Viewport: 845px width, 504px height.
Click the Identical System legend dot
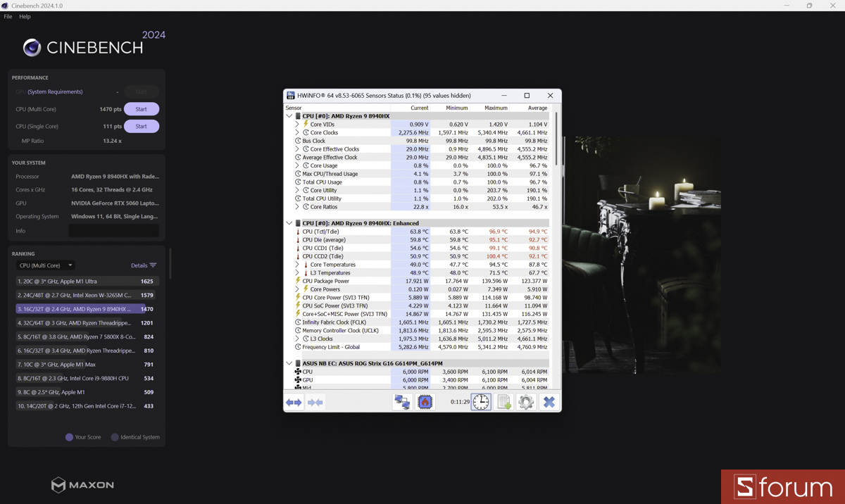115,437
